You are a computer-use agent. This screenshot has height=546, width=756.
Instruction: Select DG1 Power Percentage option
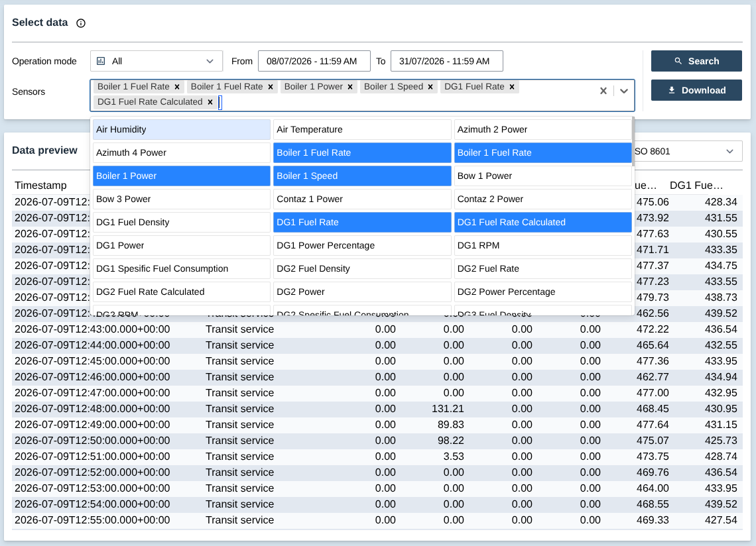tap(362, 245)
